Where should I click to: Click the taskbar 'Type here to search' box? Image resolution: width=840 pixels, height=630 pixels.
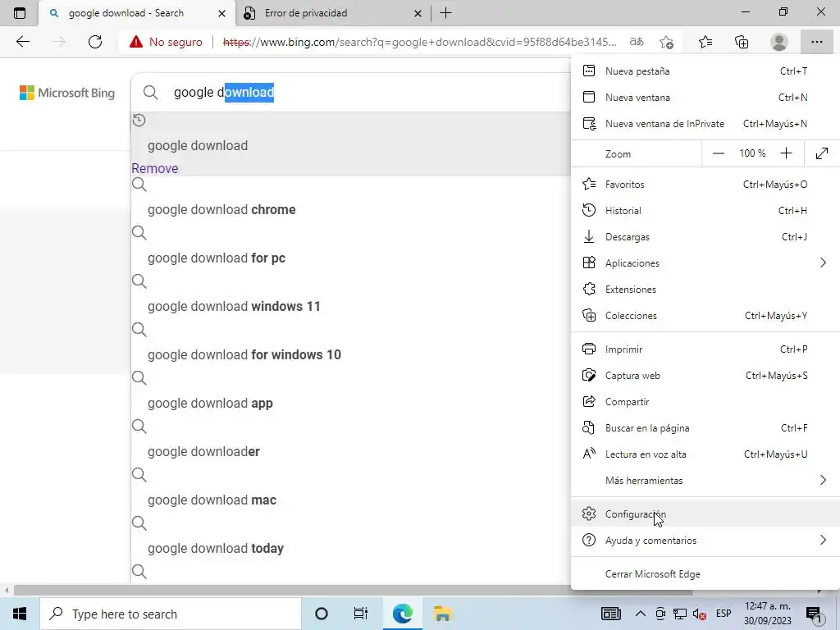tap(171, 614)
